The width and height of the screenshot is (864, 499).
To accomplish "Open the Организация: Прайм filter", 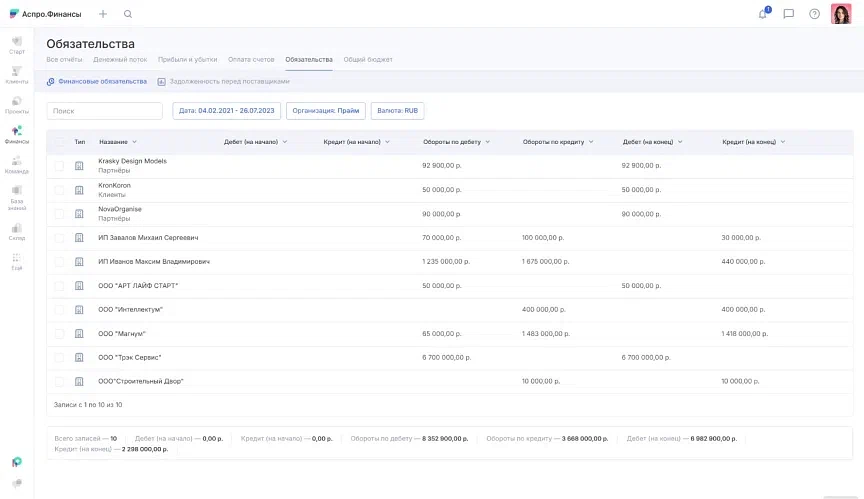I will point(325,111).
